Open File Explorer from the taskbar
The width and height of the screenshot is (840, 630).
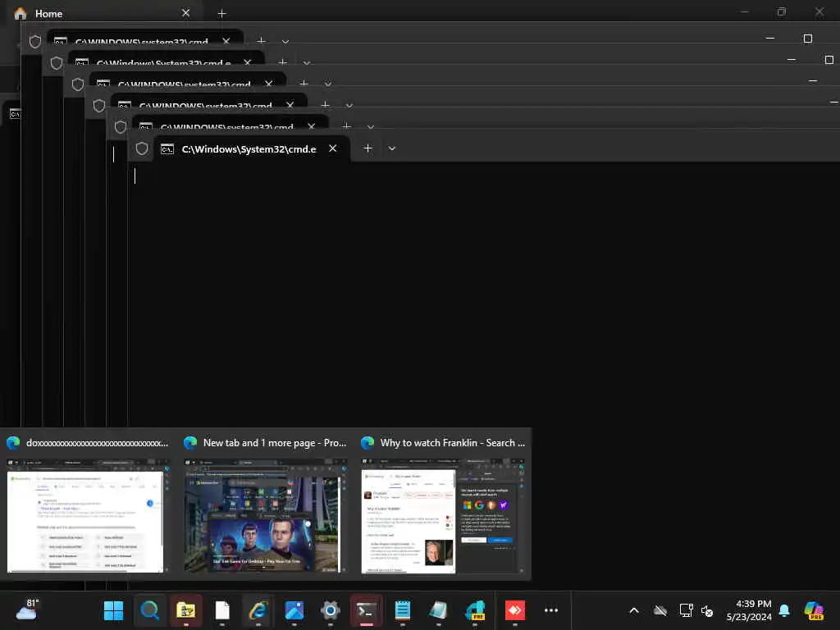click(186, 610)
